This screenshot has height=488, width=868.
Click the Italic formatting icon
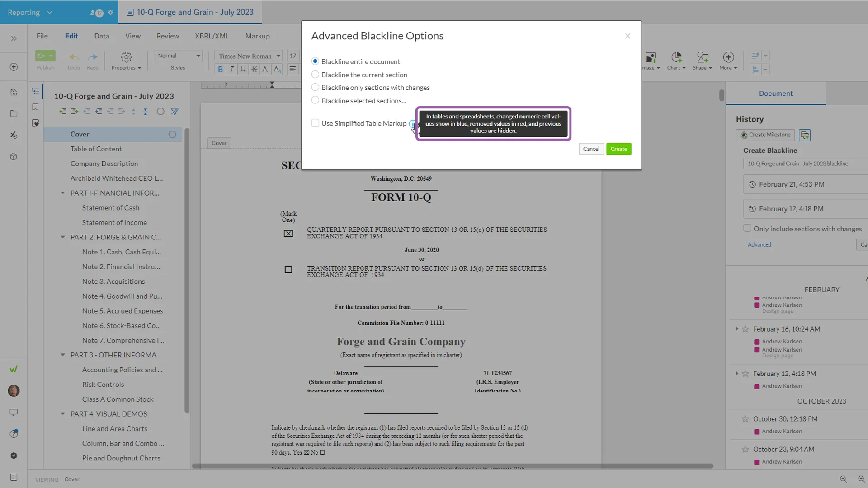(231, 69)
